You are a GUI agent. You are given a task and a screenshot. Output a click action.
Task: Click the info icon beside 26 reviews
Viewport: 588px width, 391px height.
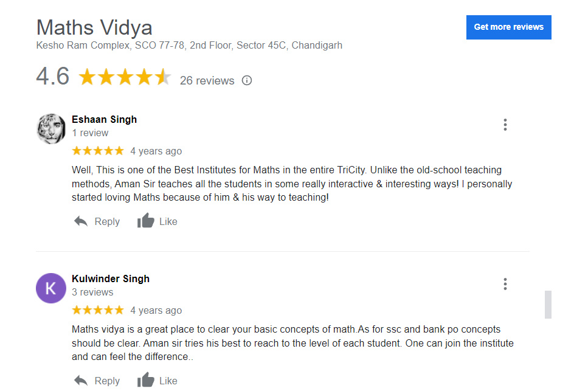pos(247,80)
